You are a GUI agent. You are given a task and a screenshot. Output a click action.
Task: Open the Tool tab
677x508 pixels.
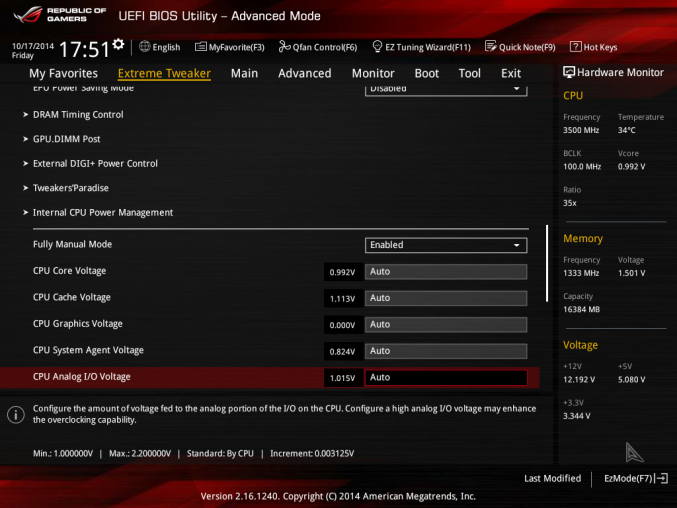click(470, 73)
